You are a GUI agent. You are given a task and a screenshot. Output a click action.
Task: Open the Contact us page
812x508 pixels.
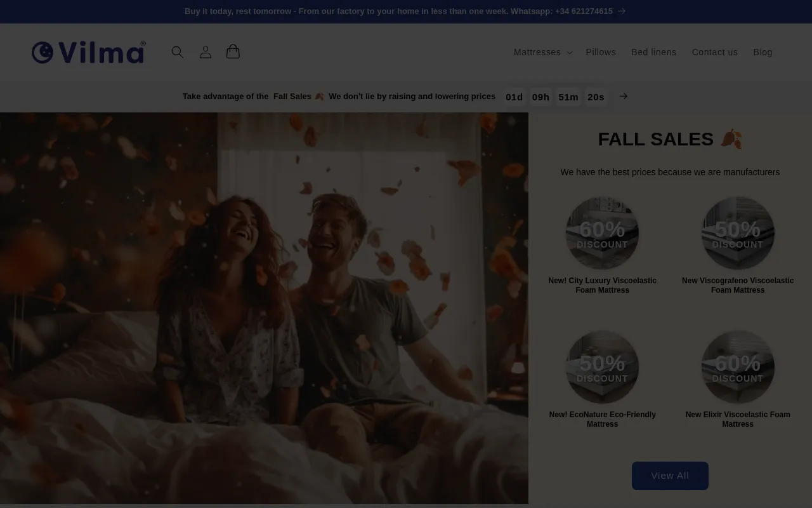coord(714,52)
